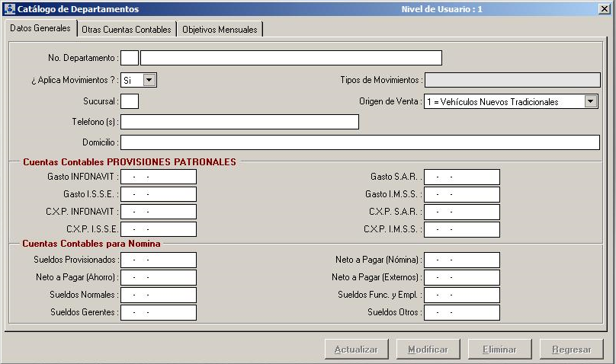Select the Neto a Pagar (Nómina) field

(x=462, y=260)
